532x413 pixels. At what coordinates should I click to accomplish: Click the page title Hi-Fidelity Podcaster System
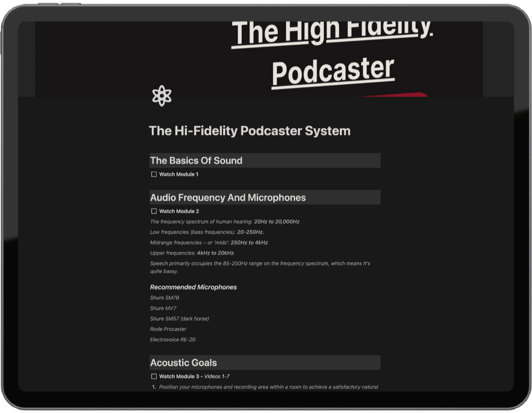coord(249,131)
